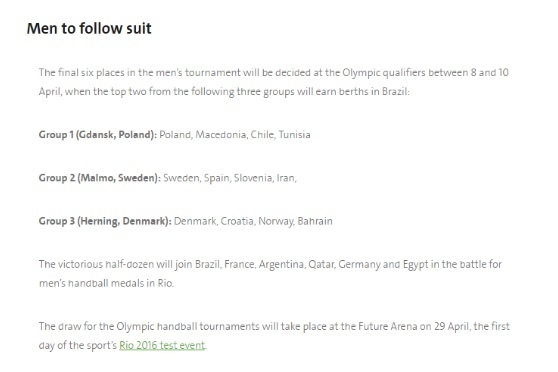The height and width of the screenshot is (372, 558).
Task: Click the Group 1 (Gdansk, Poland) label
Action: (98, 135)
